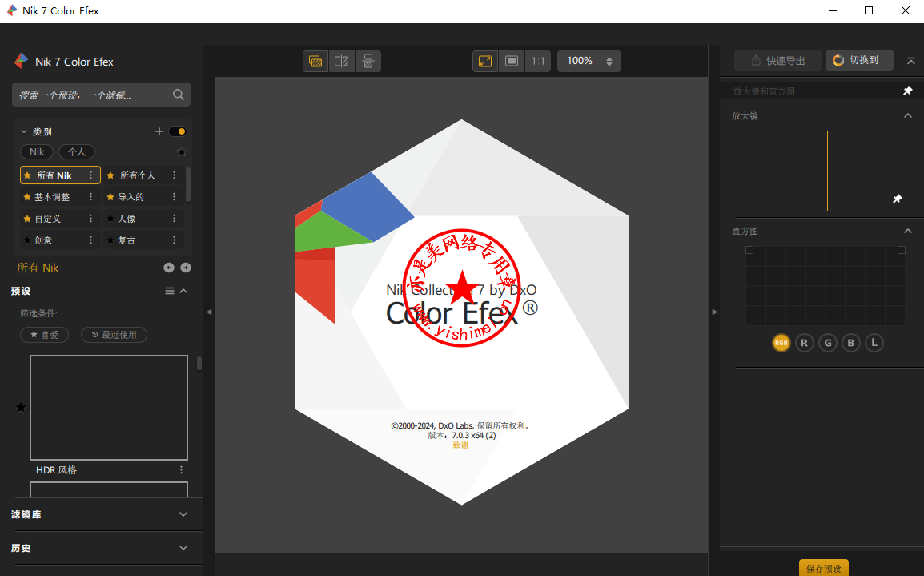Click the 切换到 button
Viewport: 924px width, 576px height.
click(x=859, y=60)
